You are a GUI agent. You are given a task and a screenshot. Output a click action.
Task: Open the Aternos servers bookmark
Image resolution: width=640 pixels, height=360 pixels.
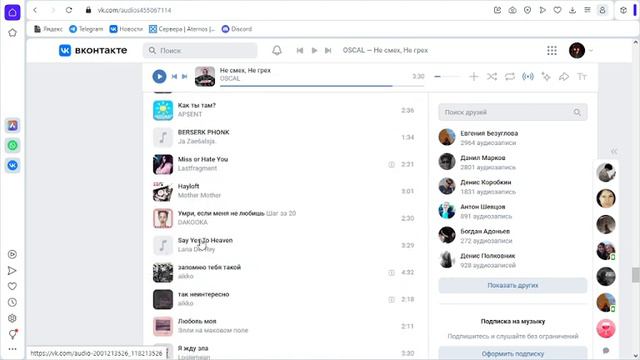click(182, 29)
